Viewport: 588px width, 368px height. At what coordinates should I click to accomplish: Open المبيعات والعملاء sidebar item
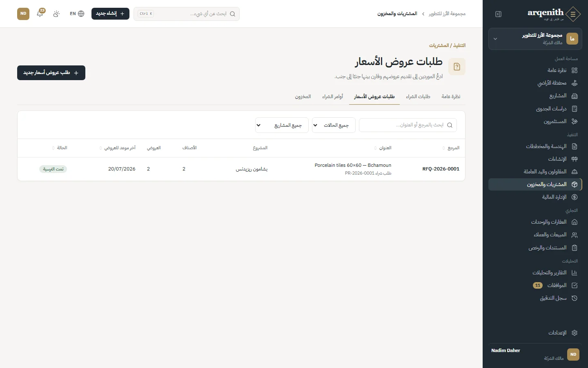coord(535,235)
